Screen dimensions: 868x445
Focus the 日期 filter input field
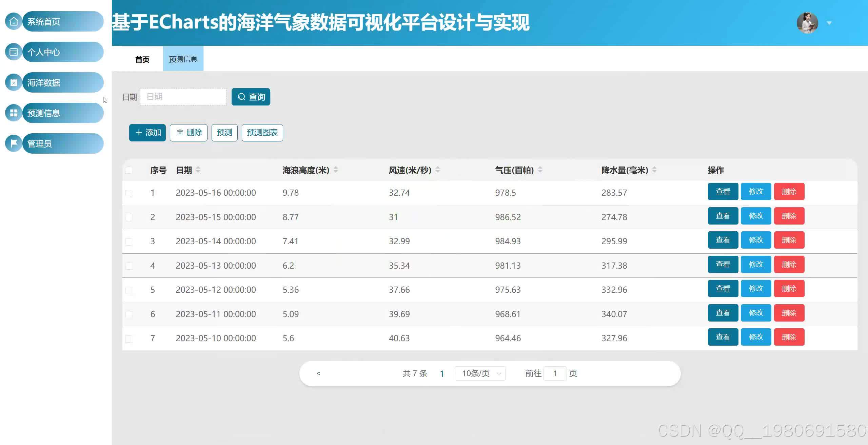coord(183,97)
